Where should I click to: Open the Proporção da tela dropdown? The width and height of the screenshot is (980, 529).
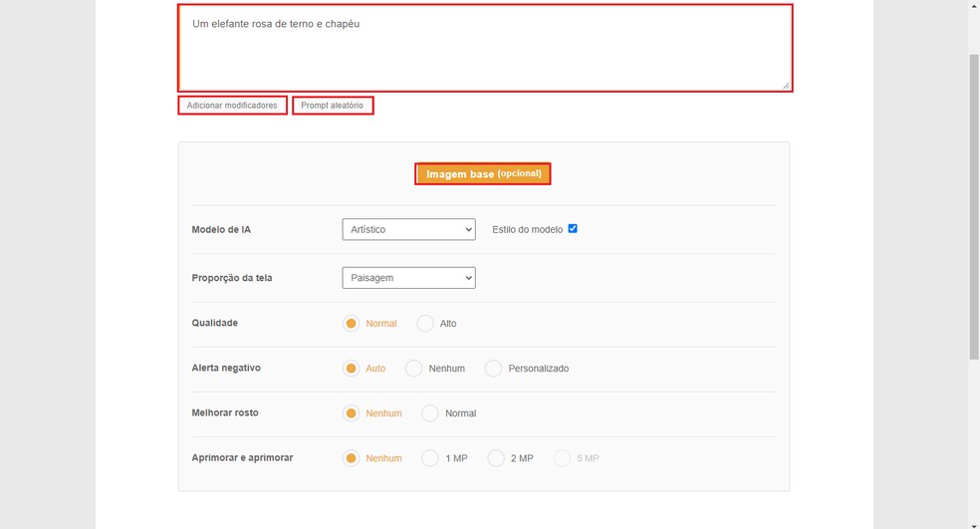point(408,278)
